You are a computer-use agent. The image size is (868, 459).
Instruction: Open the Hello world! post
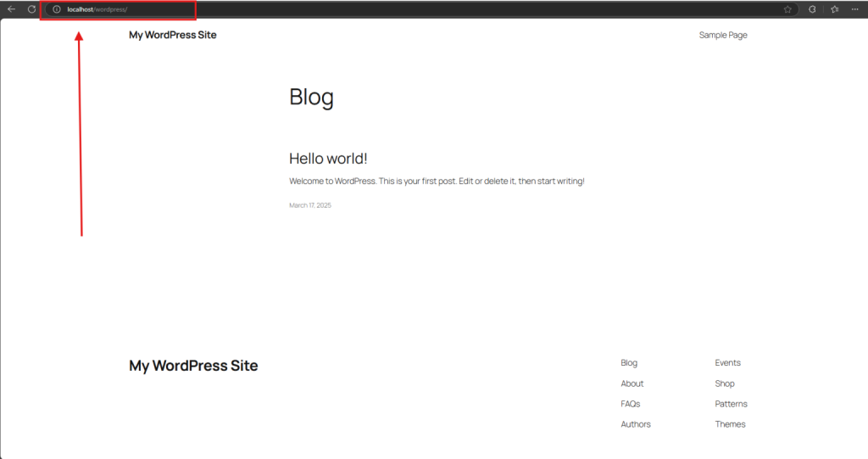[x=328, y=159]
